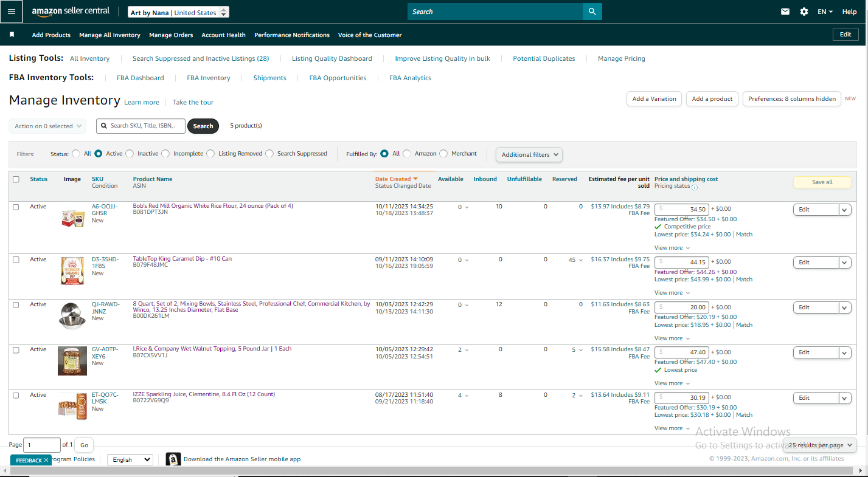Open the Wet Walnut Topping thumbnail
Screen dimensions: 868x477
click(72, 361)
